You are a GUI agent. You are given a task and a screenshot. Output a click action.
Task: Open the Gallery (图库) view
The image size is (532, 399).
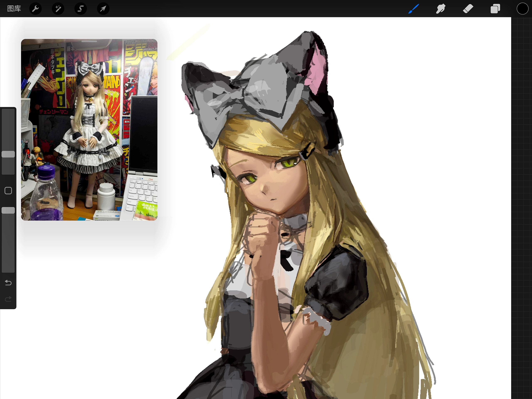point(14,9)
